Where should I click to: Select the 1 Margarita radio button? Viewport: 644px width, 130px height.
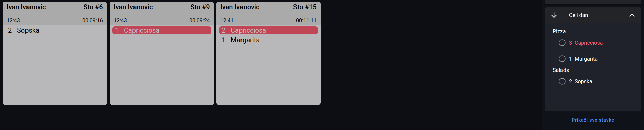point(562,59)
